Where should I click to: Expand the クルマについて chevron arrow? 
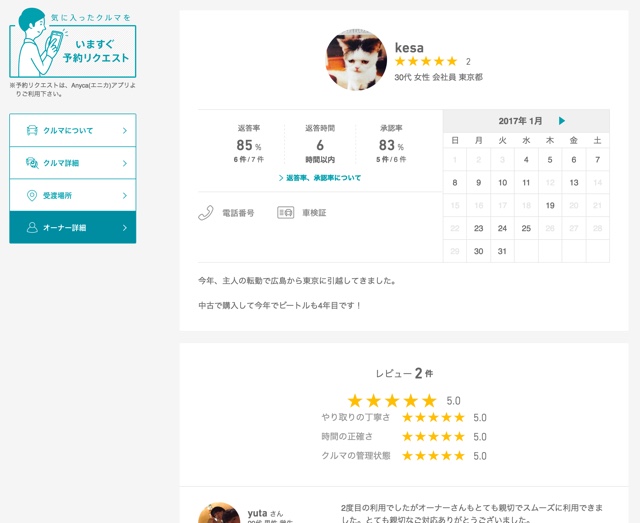(x=125, y=131)
